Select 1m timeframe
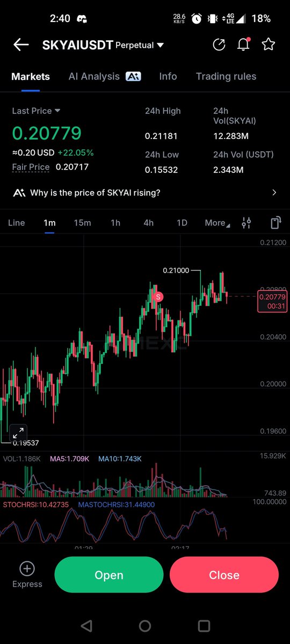The height and width of the screenshot is (644, 290). pos(49,223)
